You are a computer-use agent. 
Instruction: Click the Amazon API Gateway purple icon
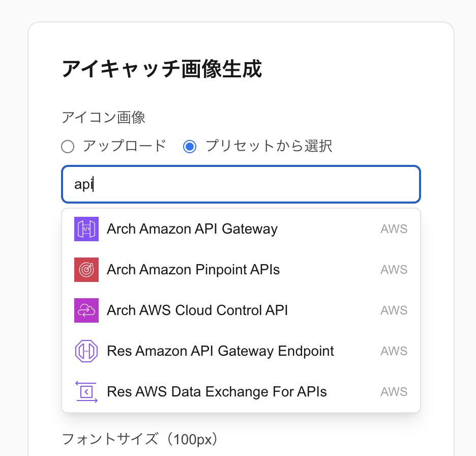86,229
